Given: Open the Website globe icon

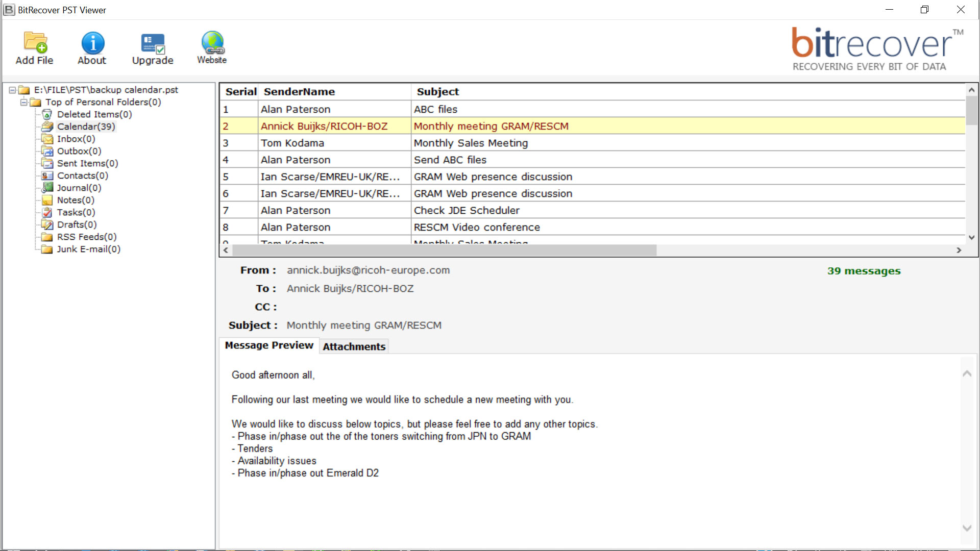Looking at the screenshot, I should tap(212, 43).
